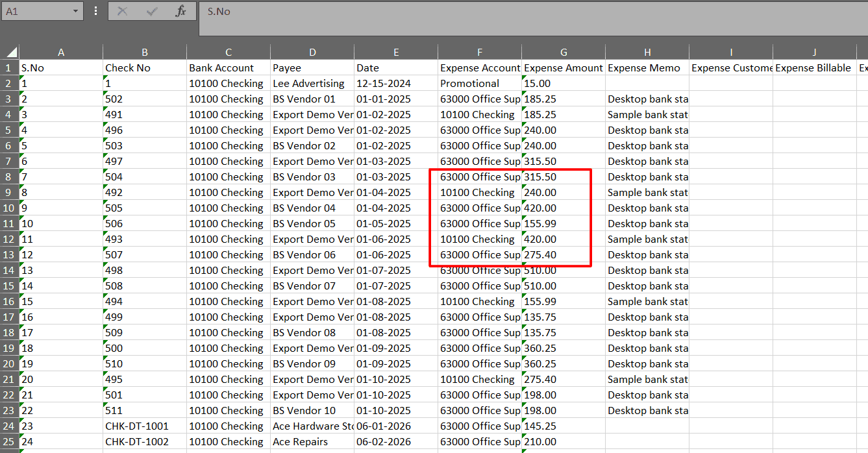Select check number 511 cell
The height and width of the screenshot is (453, 868).
click(145, 411)
